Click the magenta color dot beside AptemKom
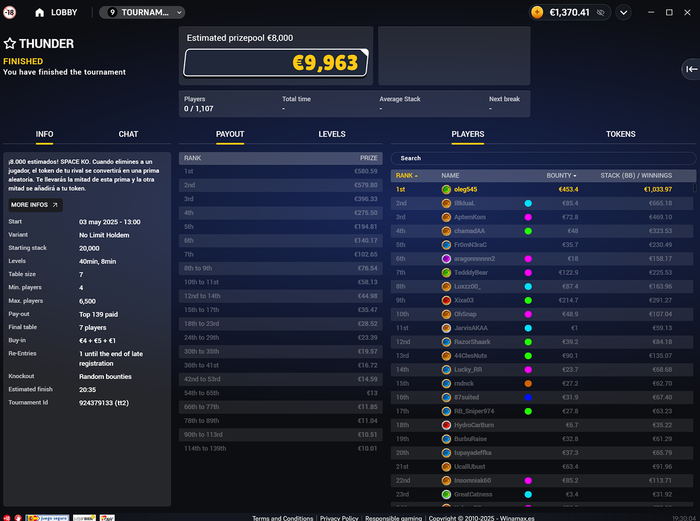The width and height of the screenshot is (700, 521). click(528, 217)
